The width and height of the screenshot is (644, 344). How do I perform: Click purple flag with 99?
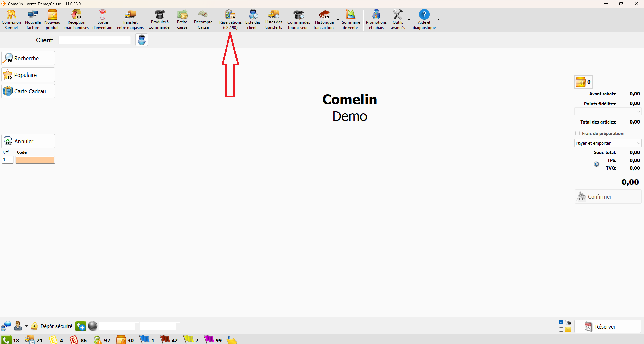[209, 339]
